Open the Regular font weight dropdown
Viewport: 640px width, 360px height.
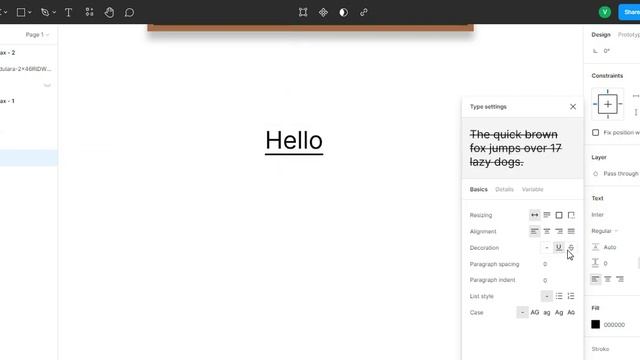coord(605,231)
